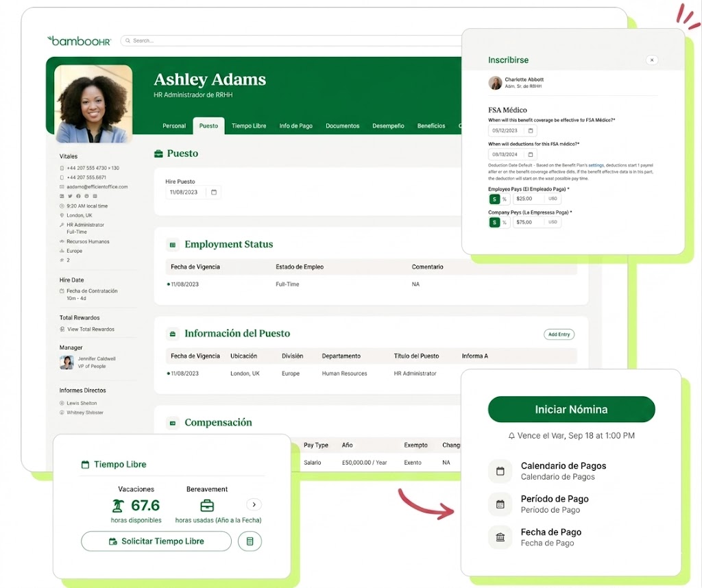702x588 pixels.
Task: Open direct report Whitney Shibster
Action: (x=84, y=412)
